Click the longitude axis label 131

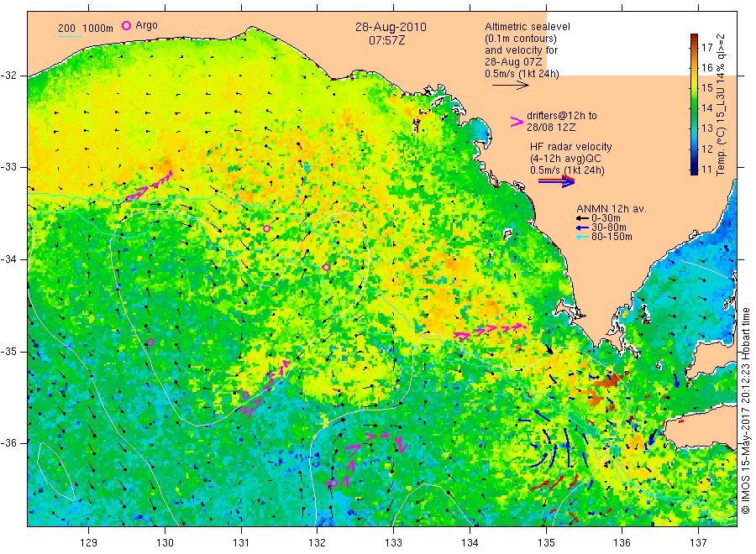tap(241, 543)
